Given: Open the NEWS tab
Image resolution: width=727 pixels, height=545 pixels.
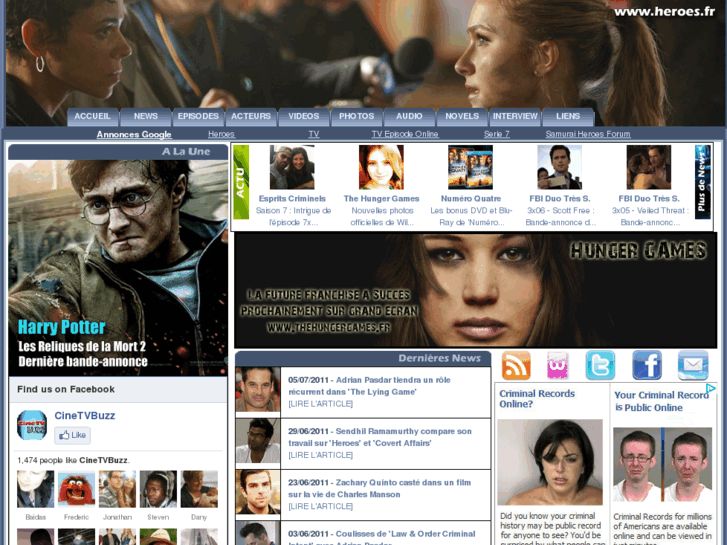Looking at the screenshot, I should click(146, 116).
